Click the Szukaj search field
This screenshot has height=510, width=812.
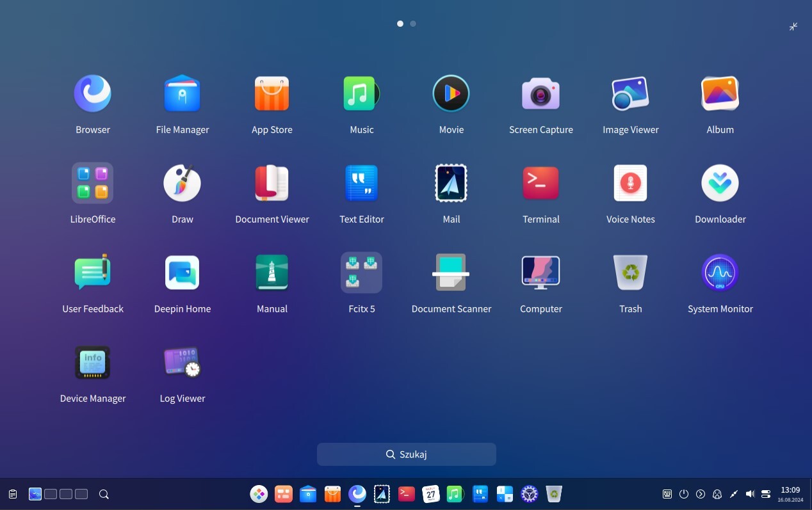coord(406,454)
